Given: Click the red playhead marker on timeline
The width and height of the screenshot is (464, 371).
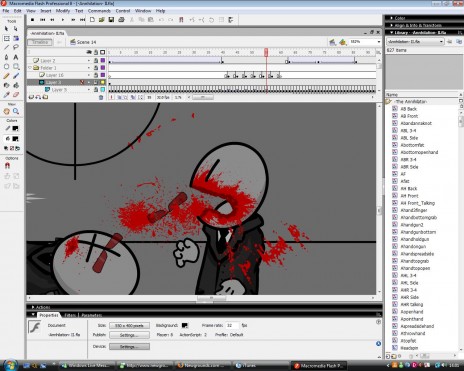Looking at the screenshot, I should tap(266, 52).
